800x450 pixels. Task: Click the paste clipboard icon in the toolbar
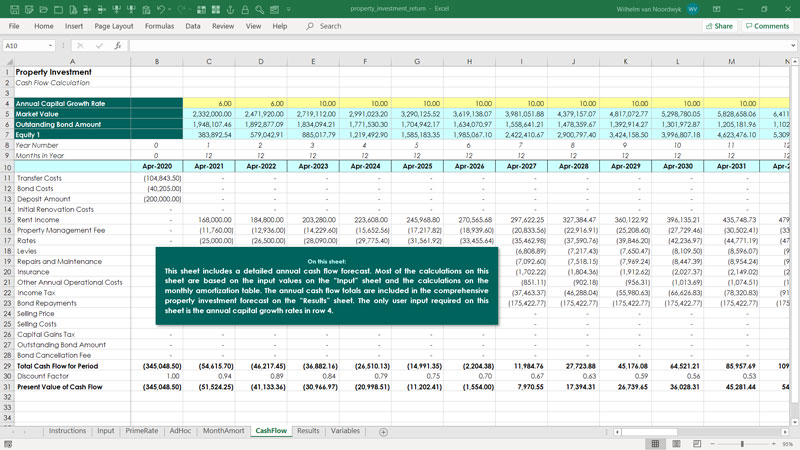[x=146, y=9]
